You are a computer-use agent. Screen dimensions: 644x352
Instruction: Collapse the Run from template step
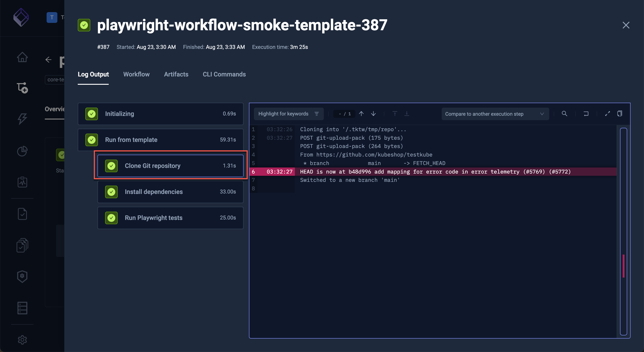click(161, 140)
